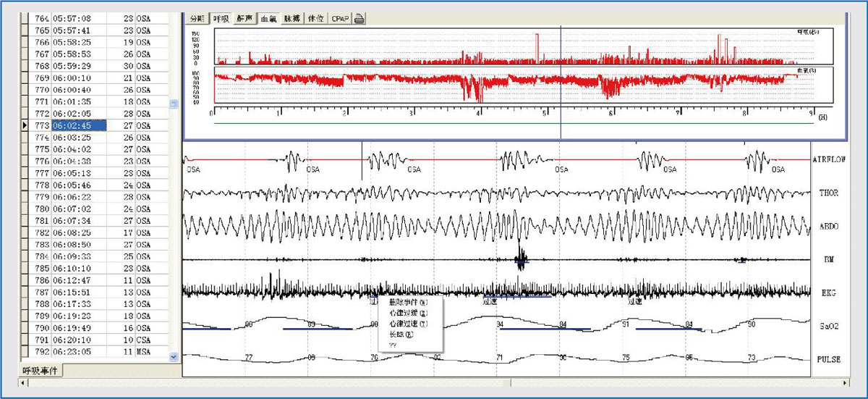Screen dimensions: 868x399
Task: Click the PULSE channel label
Action: click(x=829, y=359)
